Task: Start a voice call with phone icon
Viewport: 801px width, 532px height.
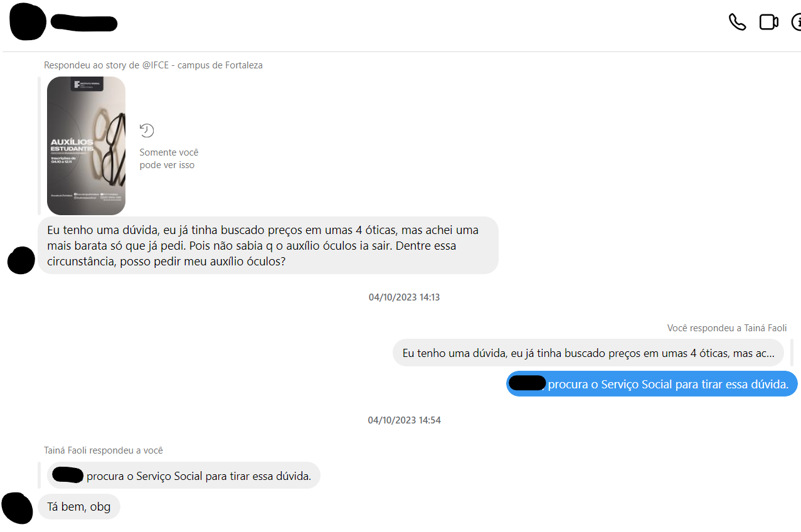Action: [x=737, y=22]
